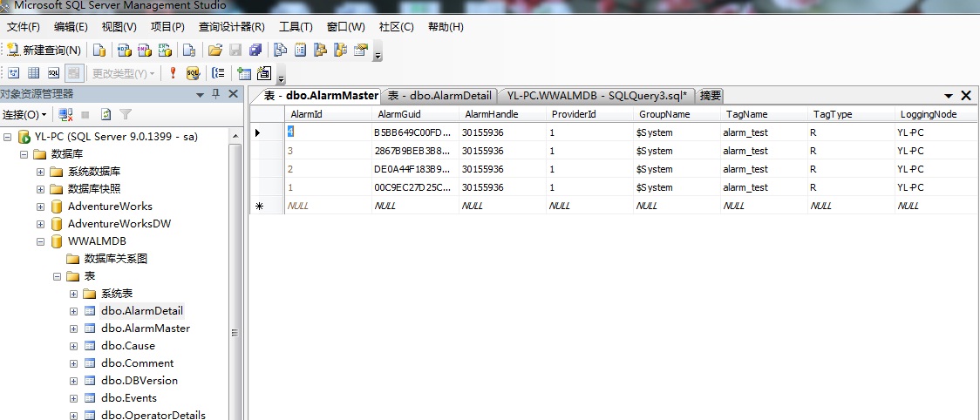
Task: Click the Save All icon
Action: [x=255, y=51]
